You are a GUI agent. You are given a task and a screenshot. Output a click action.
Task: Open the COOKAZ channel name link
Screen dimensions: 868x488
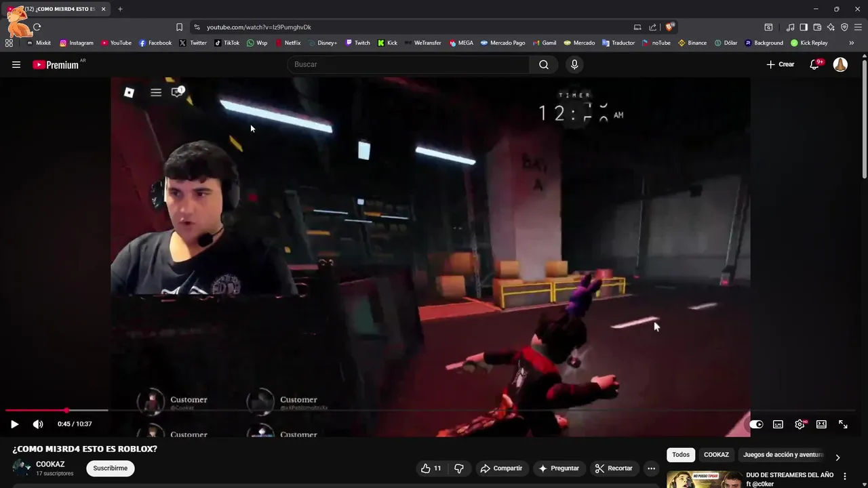pos(50,464)
